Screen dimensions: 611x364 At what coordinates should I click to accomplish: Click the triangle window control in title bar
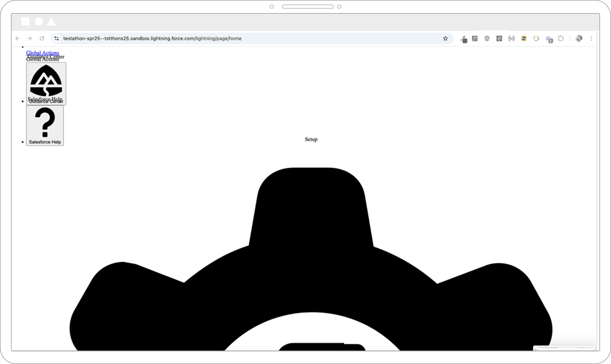pos(51,22)
